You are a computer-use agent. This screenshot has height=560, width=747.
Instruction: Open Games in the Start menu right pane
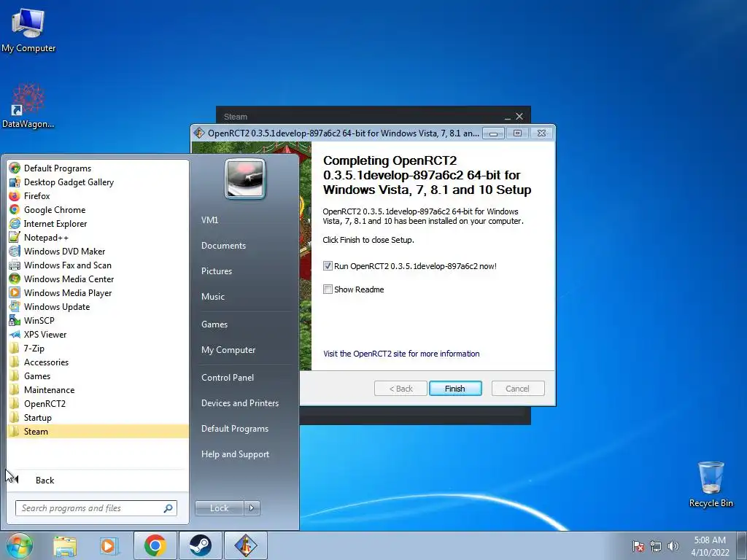point(214,324)
